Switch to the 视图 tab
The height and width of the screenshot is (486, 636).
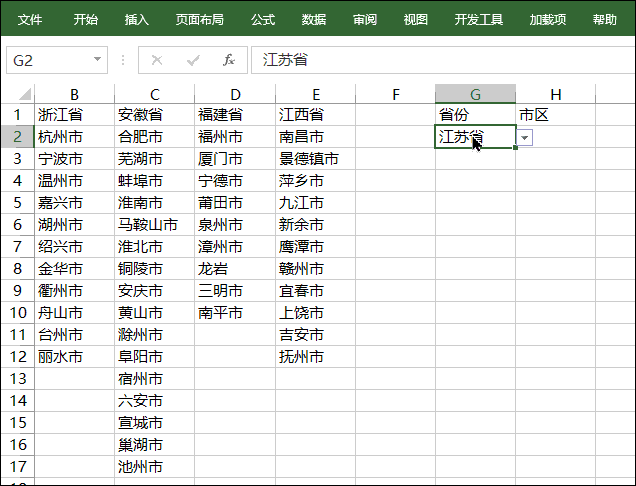point(416,19)
